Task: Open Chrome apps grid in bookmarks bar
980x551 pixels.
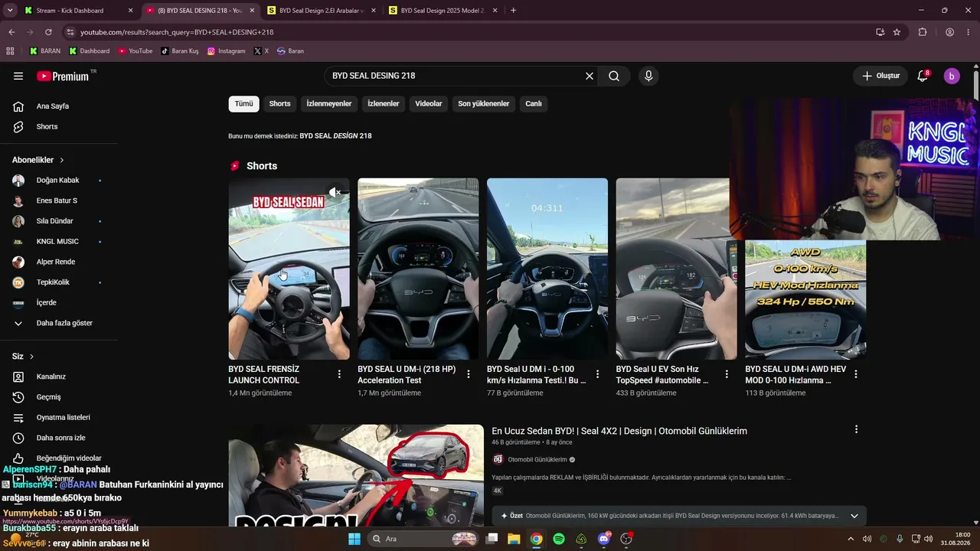Action: tap(10, 51)
